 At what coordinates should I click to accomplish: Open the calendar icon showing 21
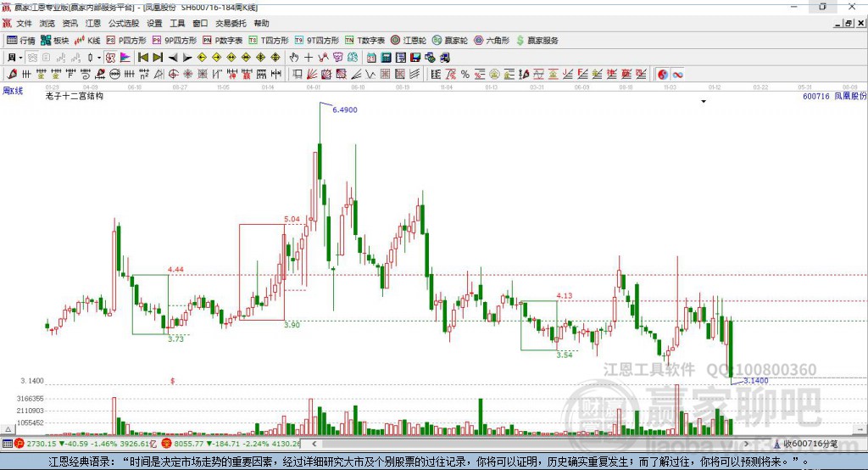[371, 58]
